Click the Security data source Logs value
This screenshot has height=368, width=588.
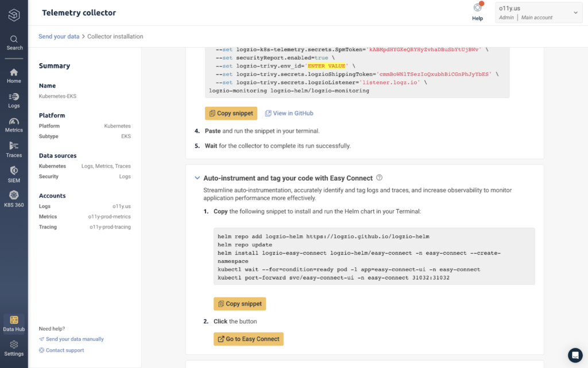pos(125,176)
